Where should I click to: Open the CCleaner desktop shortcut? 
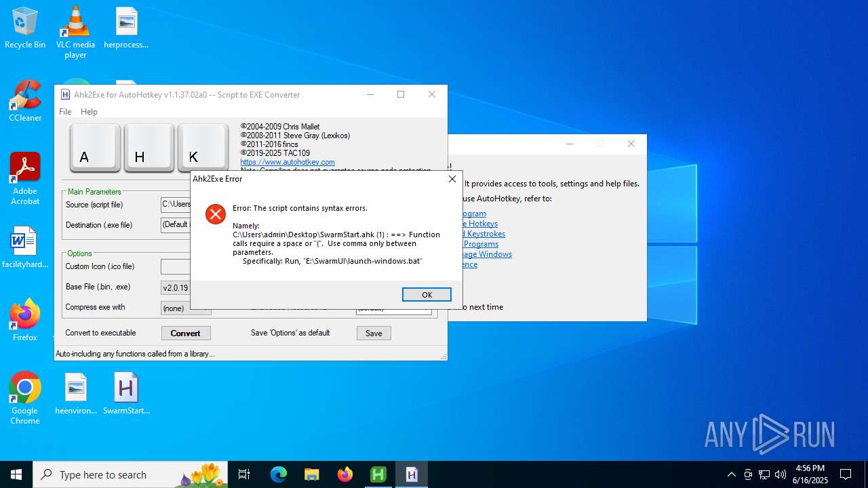point(25,102)
